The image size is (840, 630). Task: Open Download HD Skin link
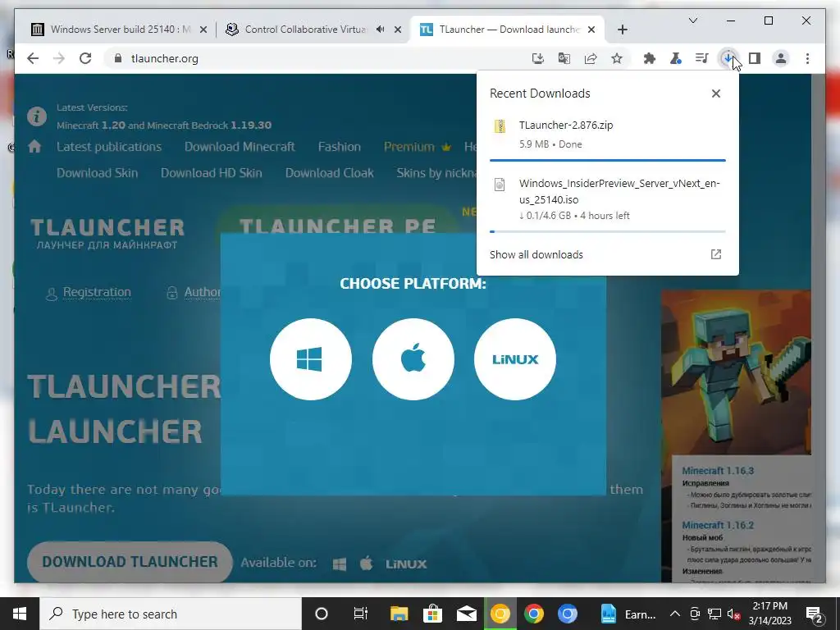pos(211,173)
